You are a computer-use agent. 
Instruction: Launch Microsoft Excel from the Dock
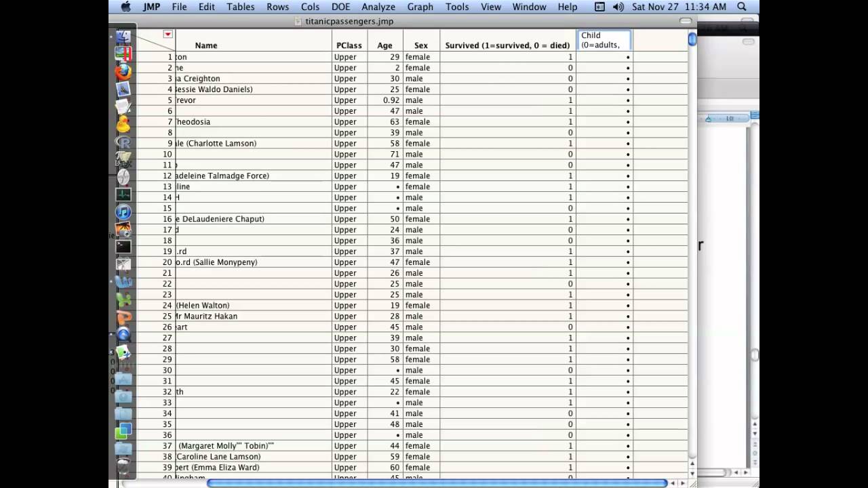point(123,300)
